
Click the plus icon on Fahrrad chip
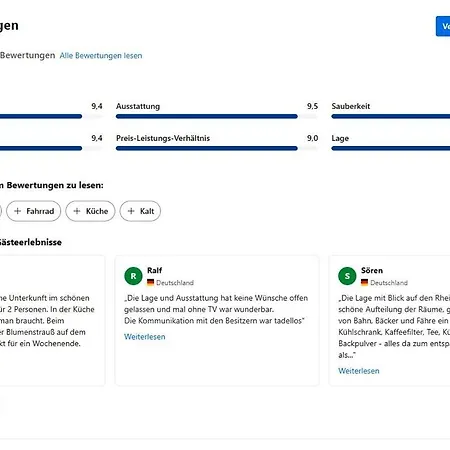coord(18,211)
